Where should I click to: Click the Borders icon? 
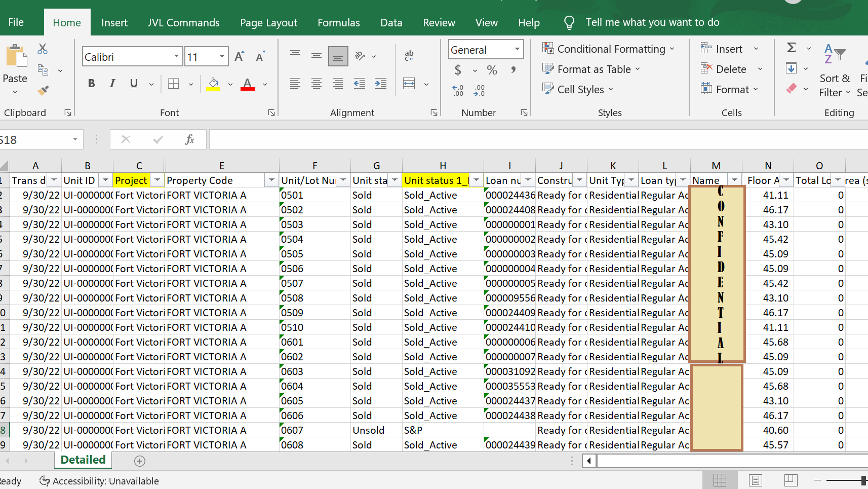coord(173,84)
